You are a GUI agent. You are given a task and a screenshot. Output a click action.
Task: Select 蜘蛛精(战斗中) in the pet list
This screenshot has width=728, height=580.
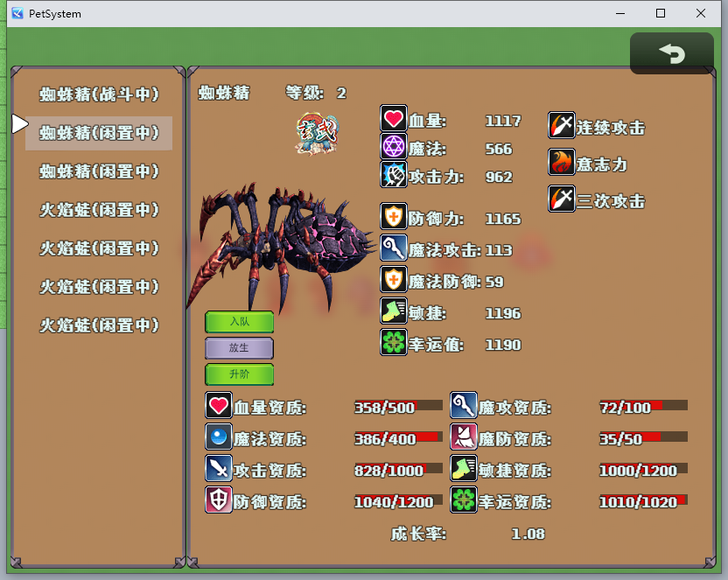coord(99,94)
